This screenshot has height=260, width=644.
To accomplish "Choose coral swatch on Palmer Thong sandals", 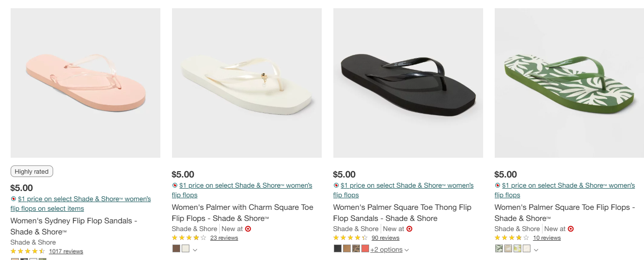I will pyautogui.click(x=365, y=249).
